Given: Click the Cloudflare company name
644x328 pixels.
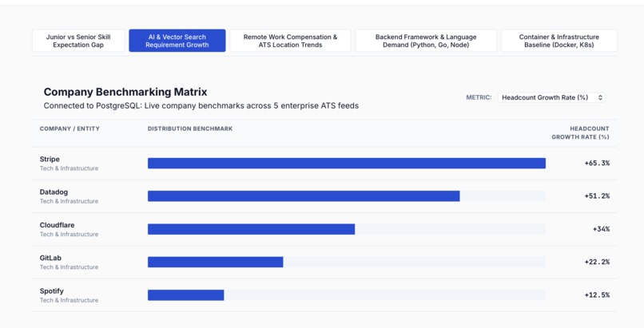Looking at the screenshot, I should point(57,225).
